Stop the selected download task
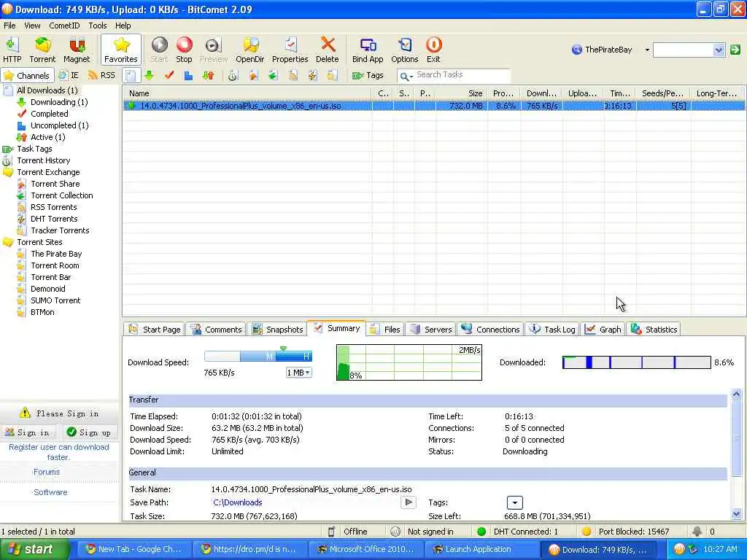 (x=184, y=50)
